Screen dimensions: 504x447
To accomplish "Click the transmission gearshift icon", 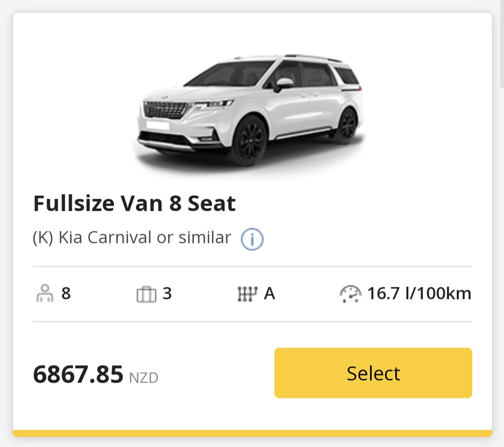I will [247, 294].
